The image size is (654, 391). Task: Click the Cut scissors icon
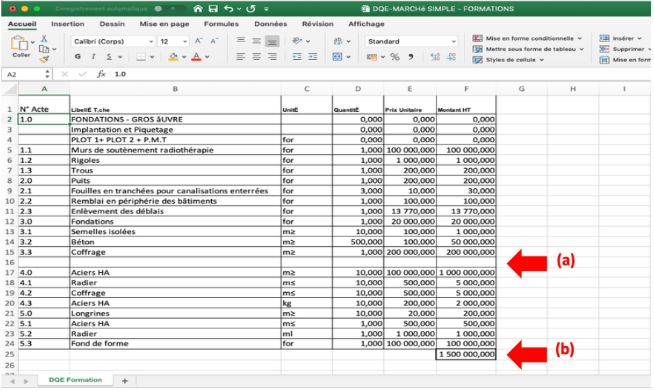44,39
